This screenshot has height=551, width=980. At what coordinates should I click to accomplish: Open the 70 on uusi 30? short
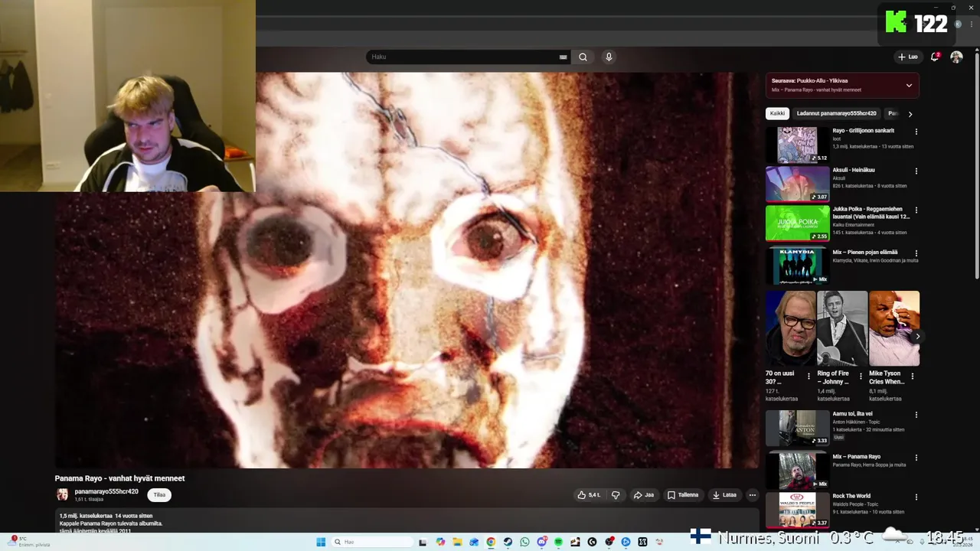(x=791, y=328)
